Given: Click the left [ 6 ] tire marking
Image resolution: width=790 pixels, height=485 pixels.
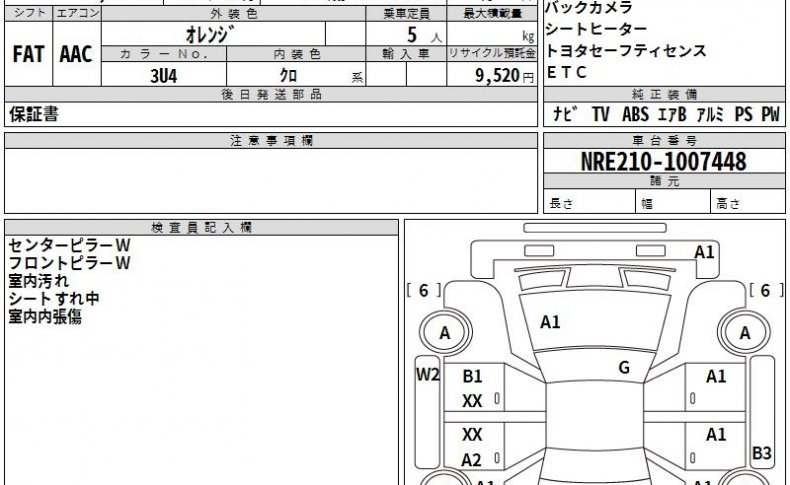Looking at the screenshot, I should tap(424, 291).
